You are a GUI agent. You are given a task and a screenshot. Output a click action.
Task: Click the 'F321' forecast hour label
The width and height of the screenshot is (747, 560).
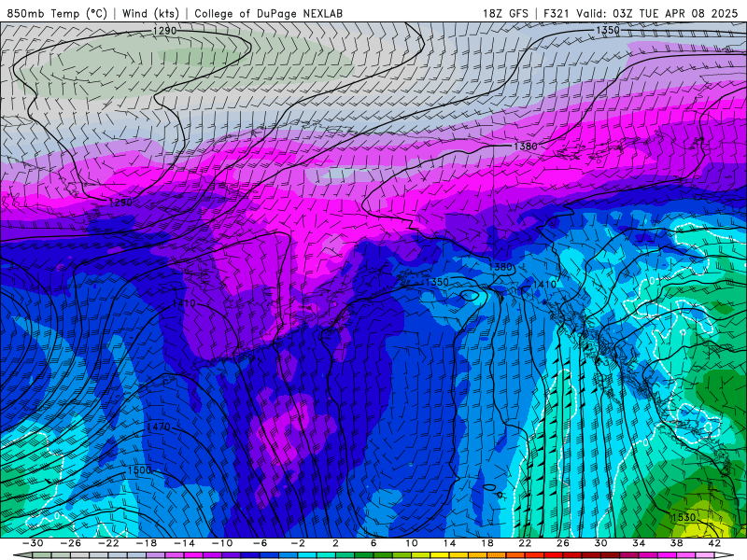pyautogui.click(x=557, y=13)
